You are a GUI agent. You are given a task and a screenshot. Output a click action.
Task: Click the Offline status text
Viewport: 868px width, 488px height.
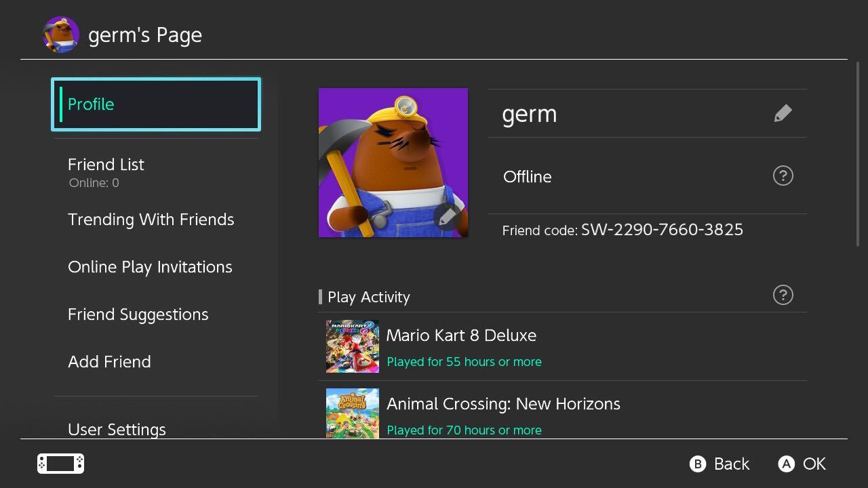click(527, 177)
